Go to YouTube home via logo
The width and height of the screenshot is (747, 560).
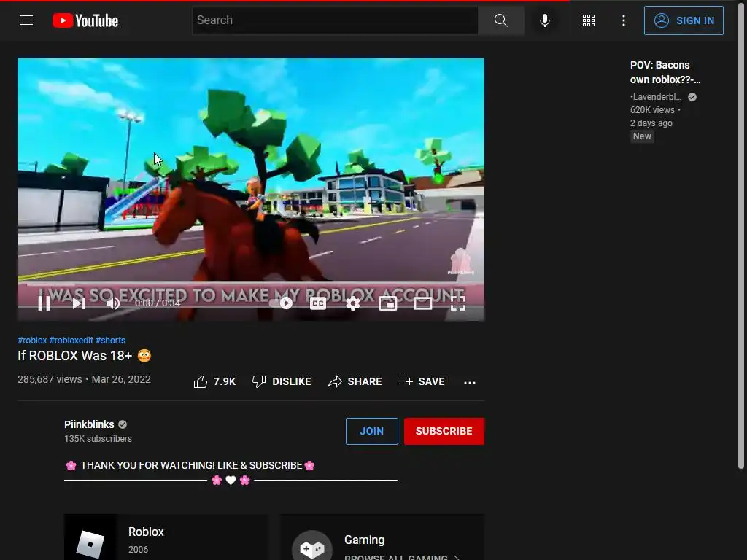(x=85, y=20)
